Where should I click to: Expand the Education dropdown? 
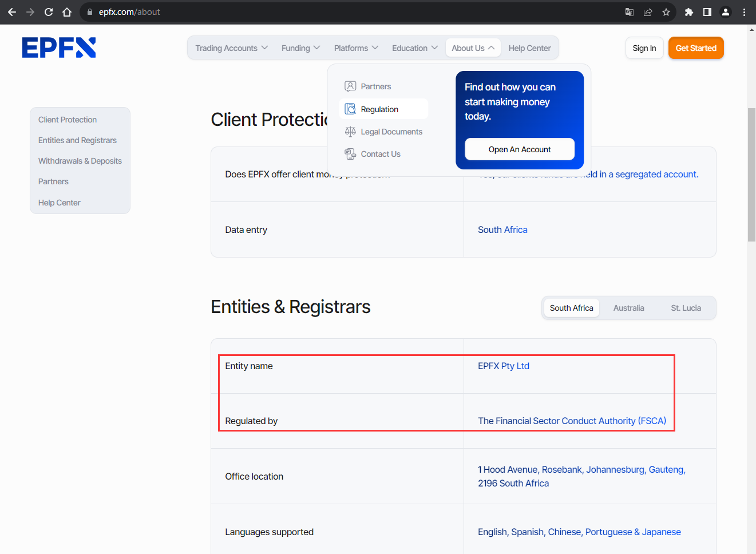(x=415, y=48)
